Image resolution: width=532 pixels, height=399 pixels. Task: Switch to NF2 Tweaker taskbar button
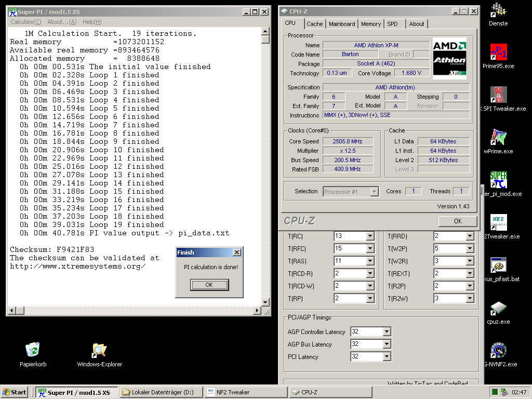pos(246,392)
